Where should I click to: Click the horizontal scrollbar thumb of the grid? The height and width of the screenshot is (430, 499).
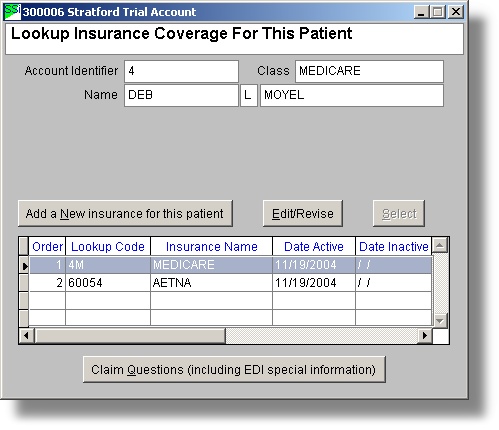click(x=130, y=335)
